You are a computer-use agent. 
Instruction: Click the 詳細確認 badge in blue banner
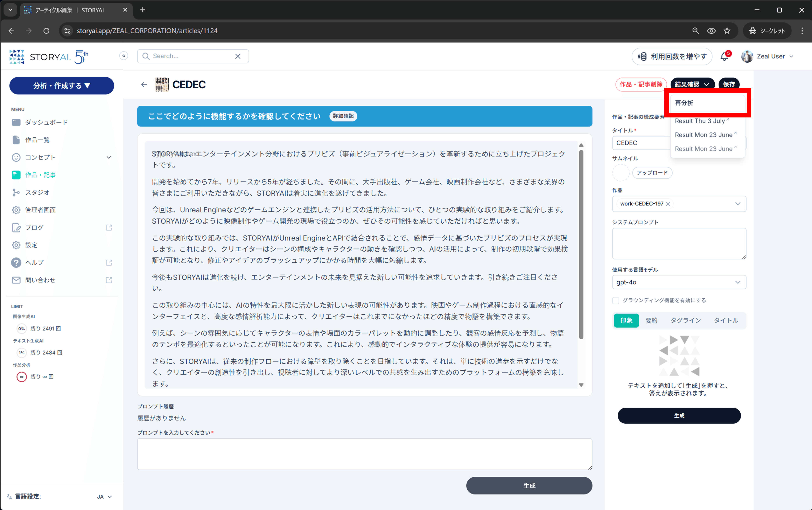point(343,116)
